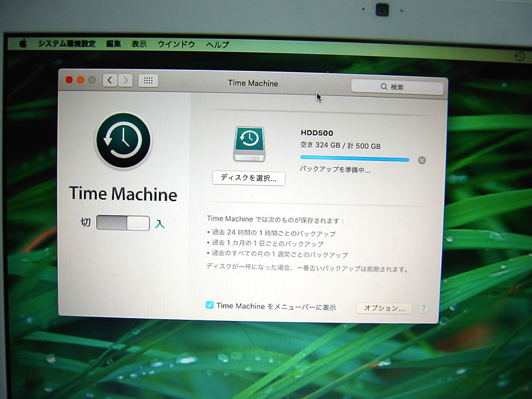Click the 入 label next to switch
The height and width of the screenshot is (399, 532).
click(160, 224)
